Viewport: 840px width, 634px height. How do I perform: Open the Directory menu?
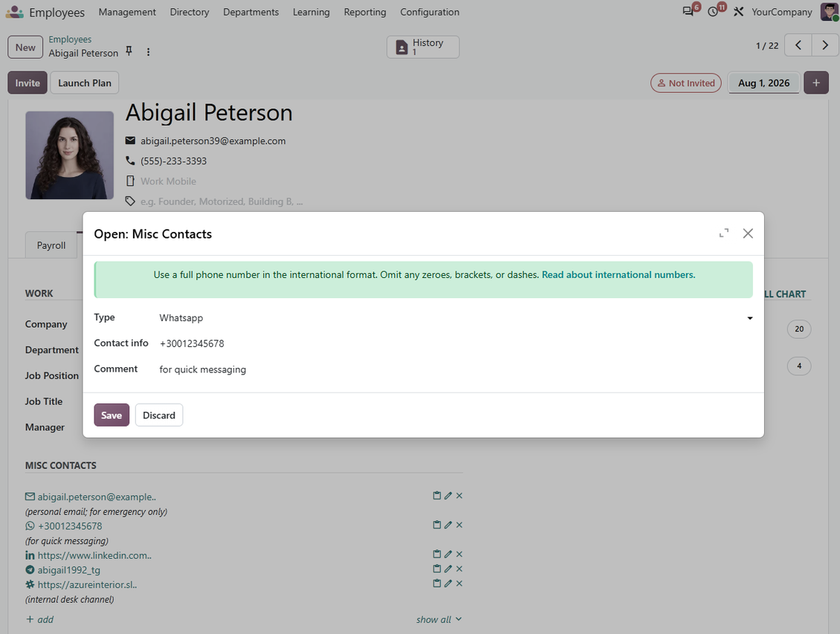[x=189, y=12]
